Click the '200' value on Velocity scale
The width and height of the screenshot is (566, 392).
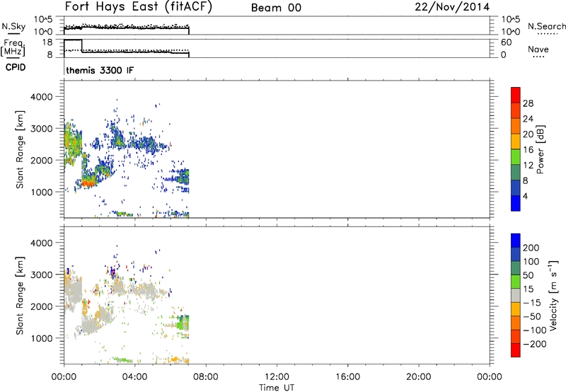pos(531,248)
